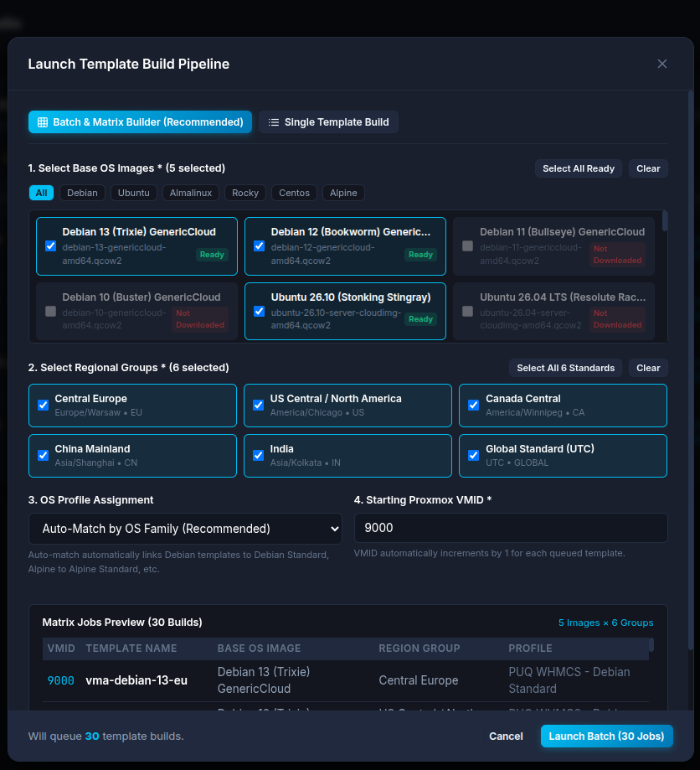Click VMID 9000 in the preview table
700x770 pixels.
[x=61, y=680]
